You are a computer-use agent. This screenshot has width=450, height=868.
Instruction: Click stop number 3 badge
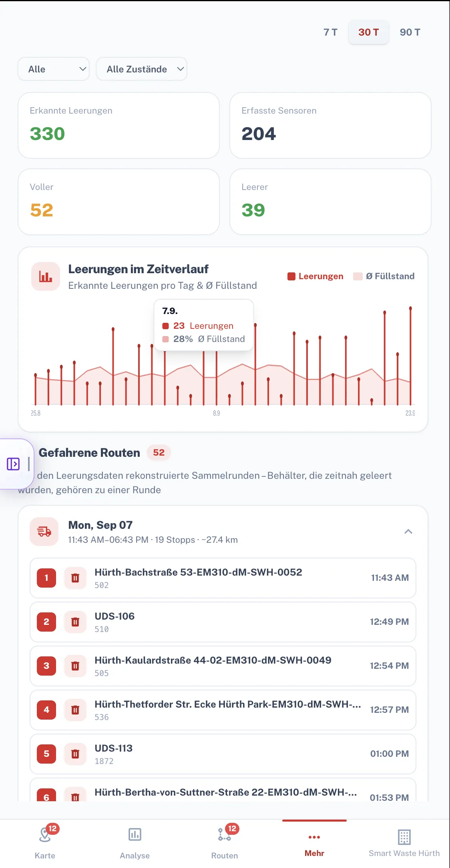[x=46, y=666]
